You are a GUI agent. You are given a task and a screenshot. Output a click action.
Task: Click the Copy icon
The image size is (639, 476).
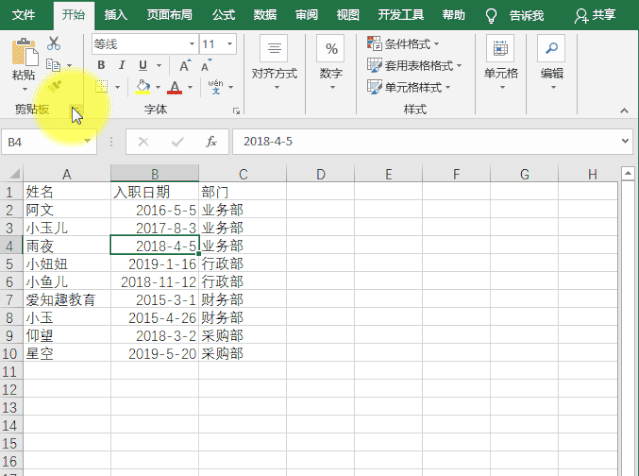coord(53,65)
